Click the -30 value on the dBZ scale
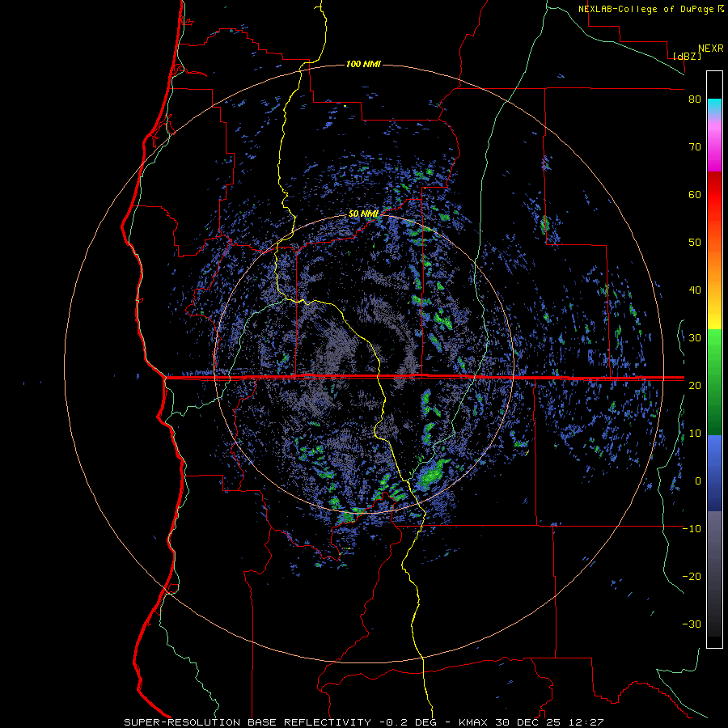728x728 pixels. point(692,624)
